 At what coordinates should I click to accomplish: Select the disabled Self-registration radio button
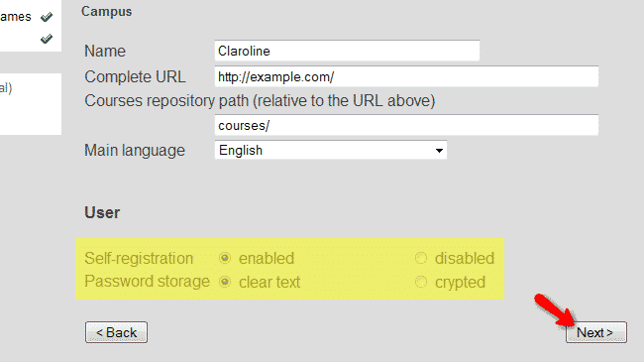[421, 258]
